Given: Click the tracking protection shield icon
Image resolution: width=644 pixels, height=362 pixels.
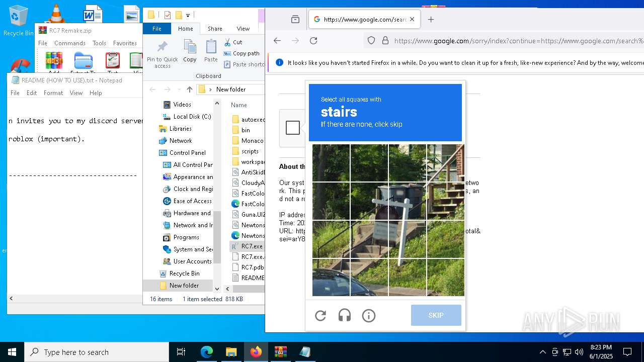Looking at the screenshot, I should 371,41.
